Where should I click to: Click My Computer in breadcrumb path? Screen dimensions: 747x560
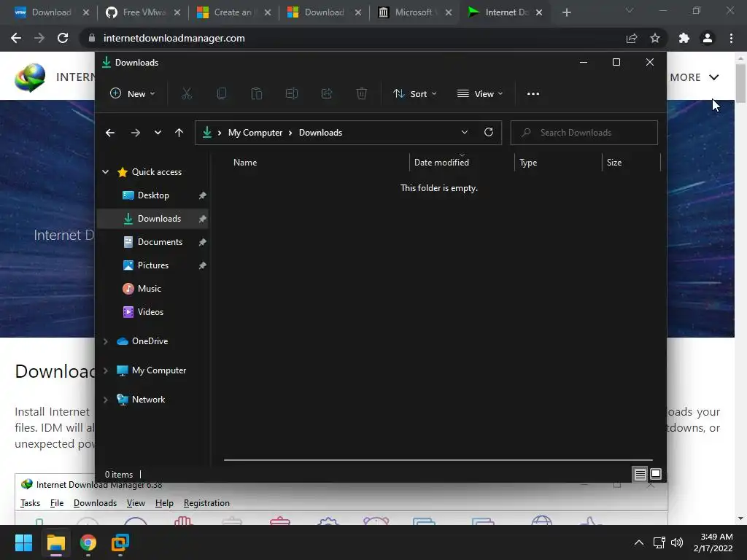(x=255, y=133)
